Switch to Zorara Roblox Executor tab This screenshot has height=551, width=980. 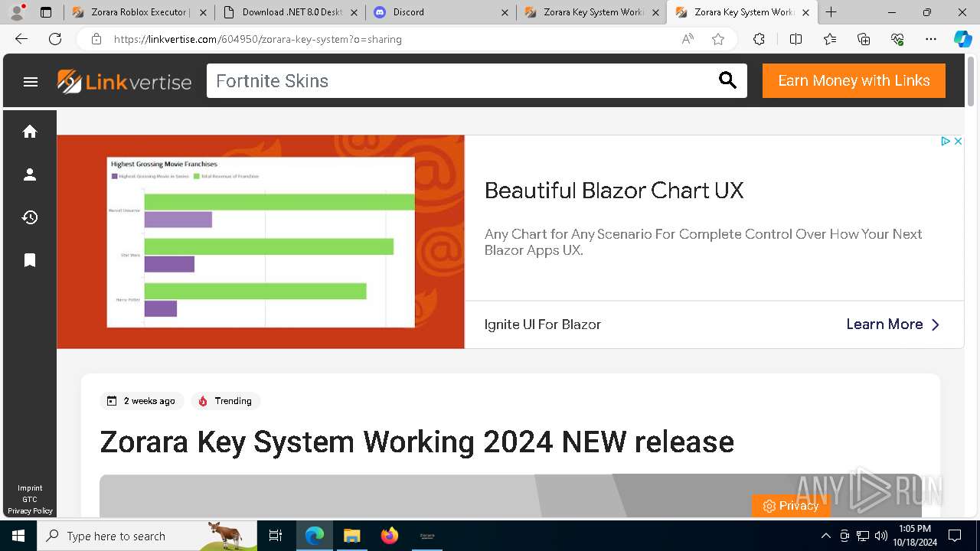[x=139, y=12]
